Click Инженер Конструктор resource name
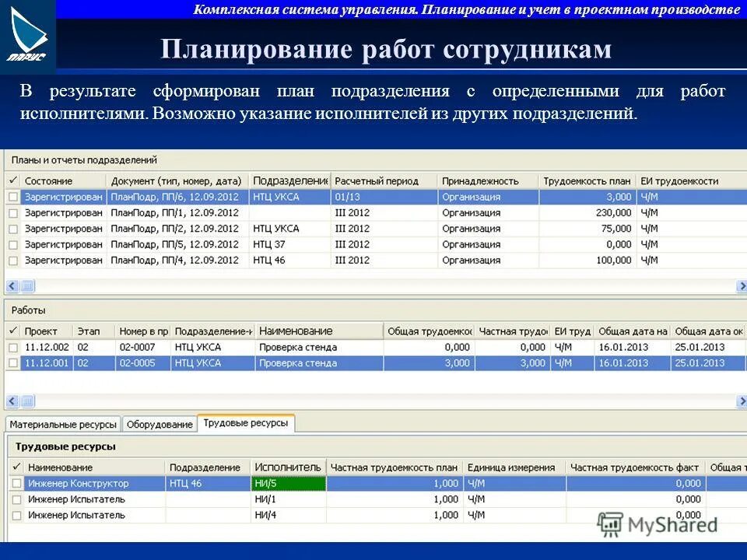The image size is (747, 560). pos(78,484)
